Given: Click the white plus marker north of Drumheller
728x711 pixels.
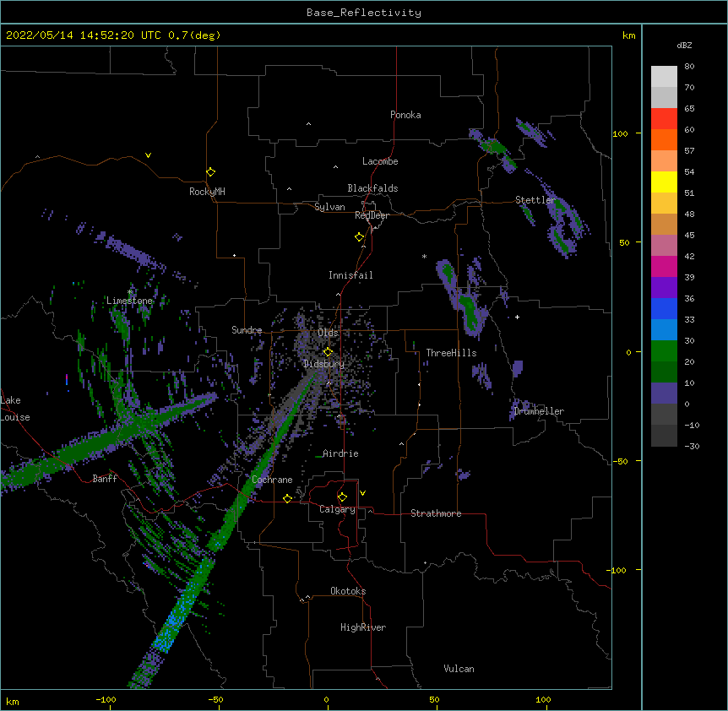Looking at the screenshot, I should [517, 317].
